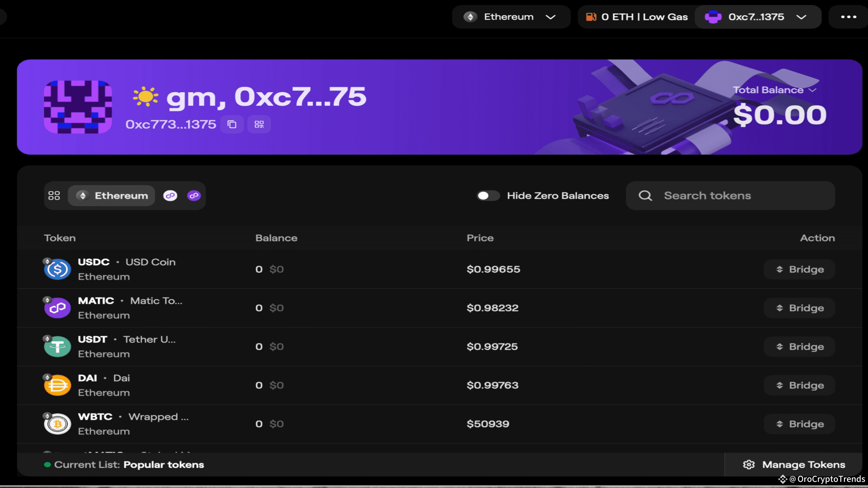Show the wallet QR code
The image size is (868, 488).
tap(259, 124)
